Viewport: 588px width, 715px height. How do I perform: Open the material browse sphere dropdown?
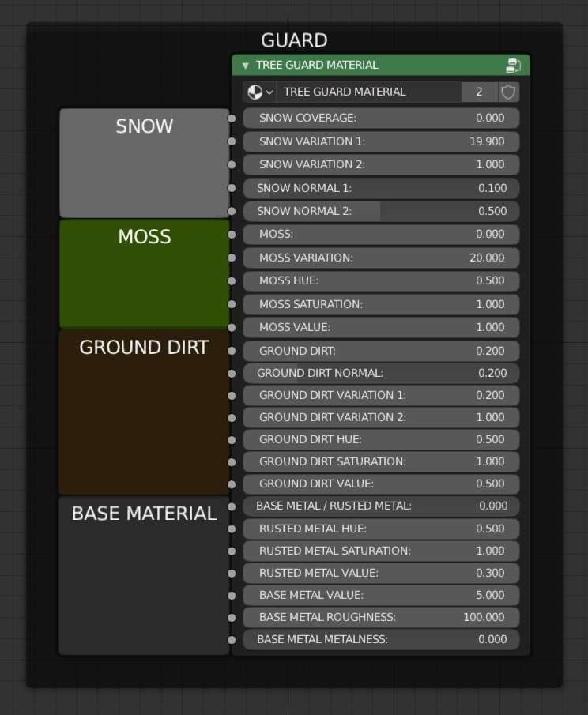(x=259, y=92)
